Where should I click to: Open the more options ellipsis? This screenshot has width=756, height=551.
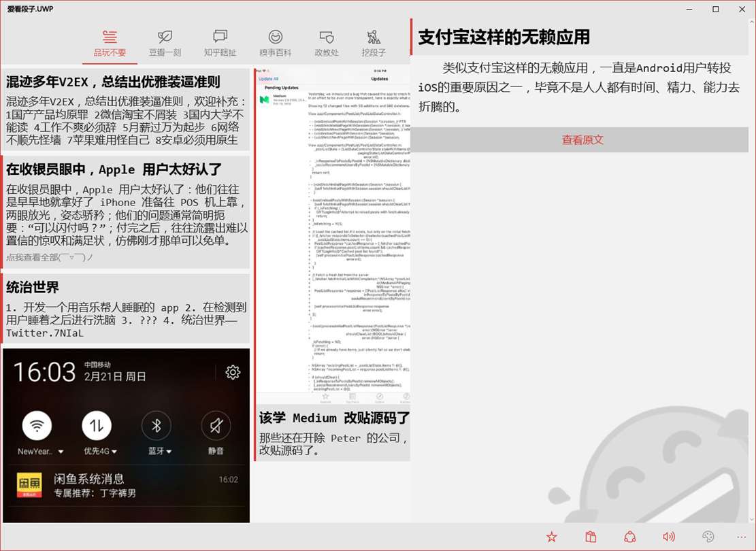tap(742, 537)
